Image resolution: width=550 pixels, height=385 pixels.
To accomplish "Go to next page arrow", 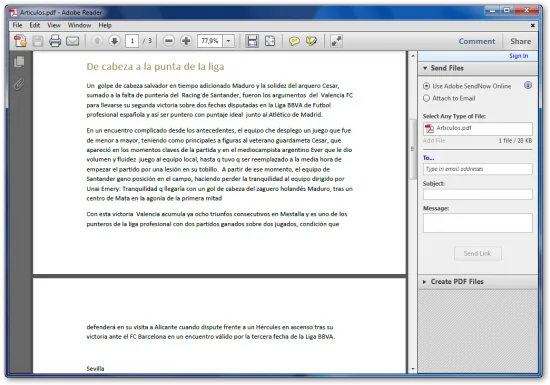I will tap(114, 41).
